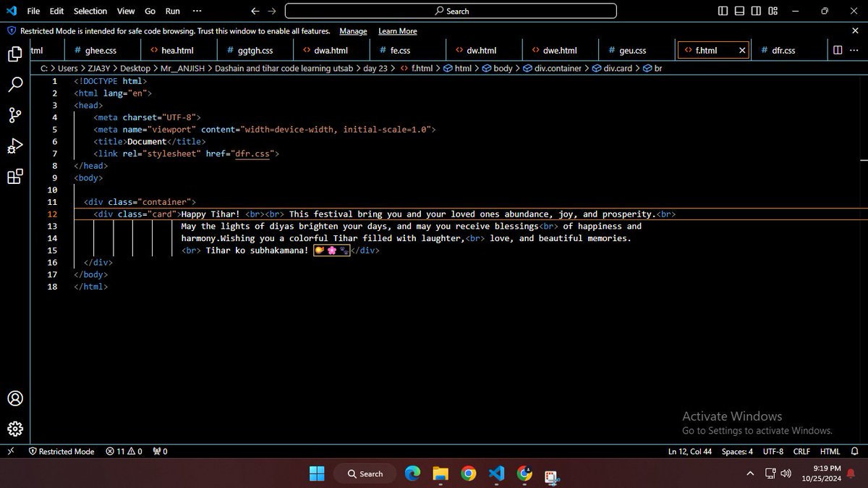Click the ports forwarded status indicator

tap(160, 451)
